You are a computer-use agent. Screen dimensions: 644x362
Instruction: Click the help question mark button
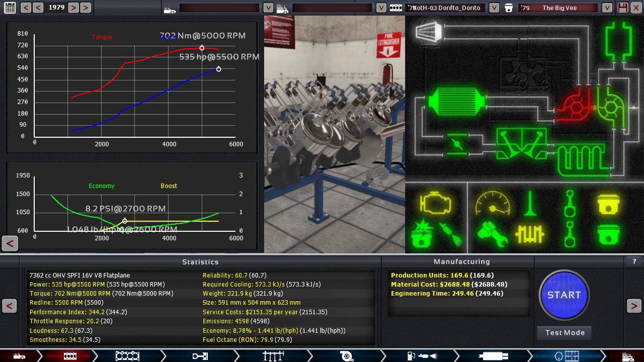(x=634, y=261)
